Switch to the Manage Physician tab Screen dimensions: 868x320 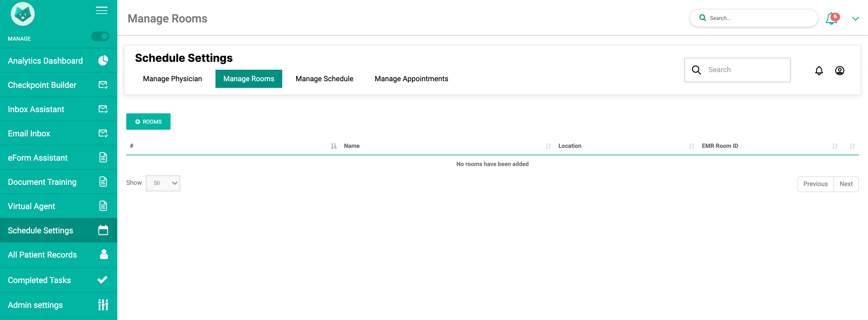pos(172,79)
